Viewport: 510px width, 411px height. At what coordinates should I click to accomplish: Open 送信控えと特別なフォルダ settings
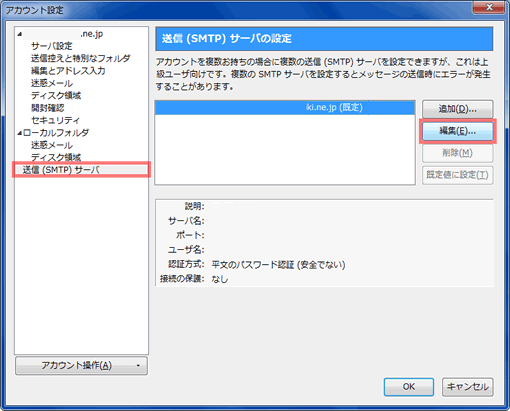pyautogui.click(x=81, y=58)
